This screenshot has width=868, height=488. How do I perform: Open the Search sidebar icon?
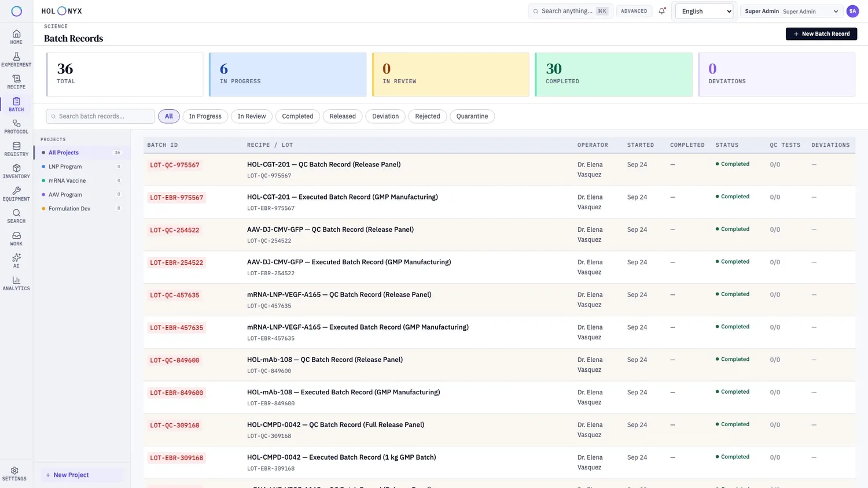(16, 216)
